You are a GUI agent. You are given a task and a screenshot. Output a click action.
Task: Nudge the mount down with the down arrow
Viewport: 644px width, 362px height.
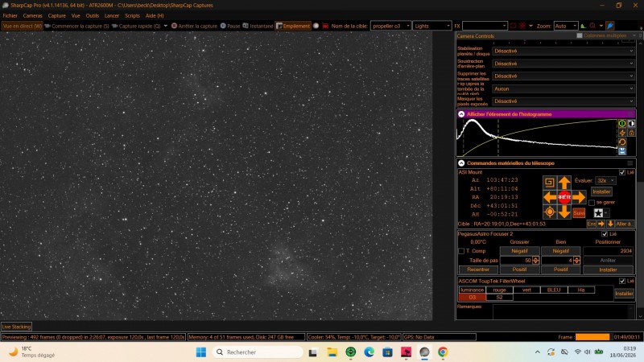click(x=564, y=212)
